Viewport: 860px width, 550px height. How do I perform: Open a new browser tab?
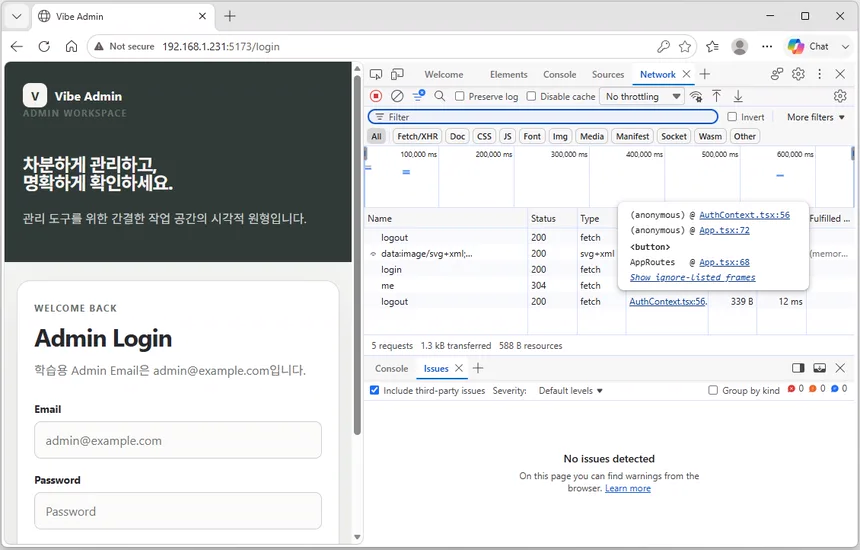pyautogui.click(x=230, y=16)
